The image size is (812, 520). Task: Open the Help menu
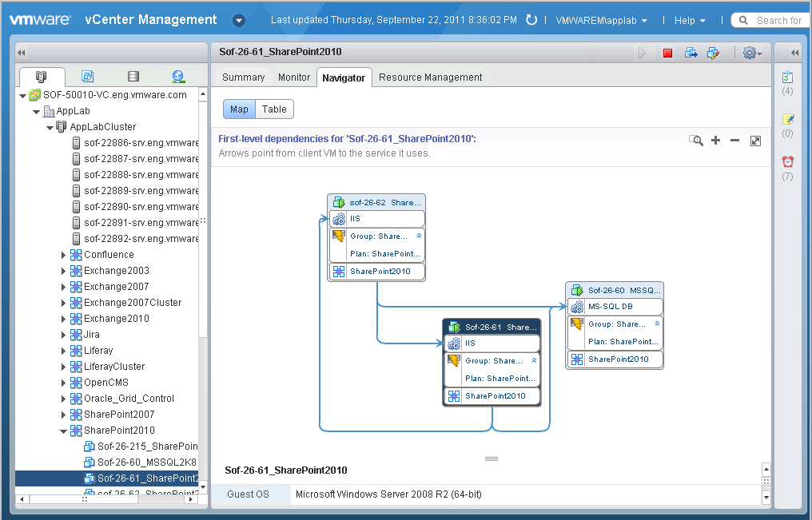(x=686, y=20)
